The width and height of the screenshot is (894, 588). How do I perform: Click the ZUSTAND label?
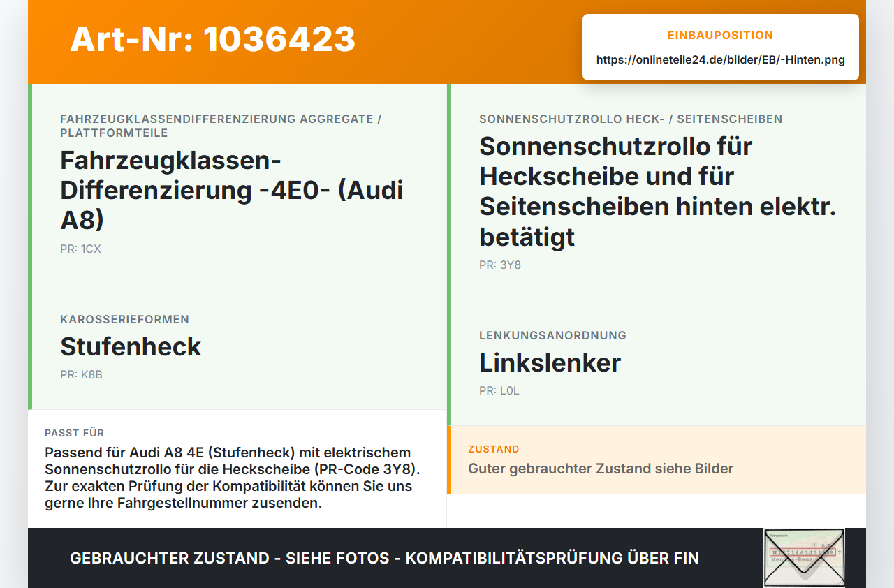tap(494, 449)
